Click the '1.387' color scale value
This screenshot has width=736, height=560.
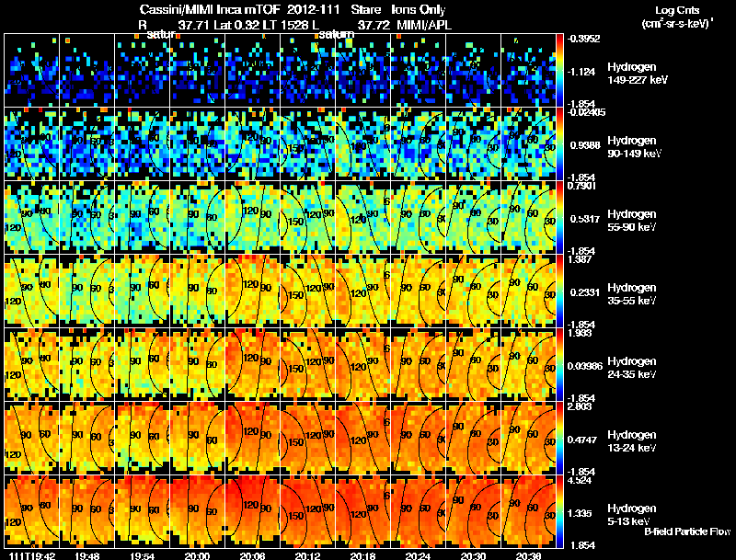[581, 259]
